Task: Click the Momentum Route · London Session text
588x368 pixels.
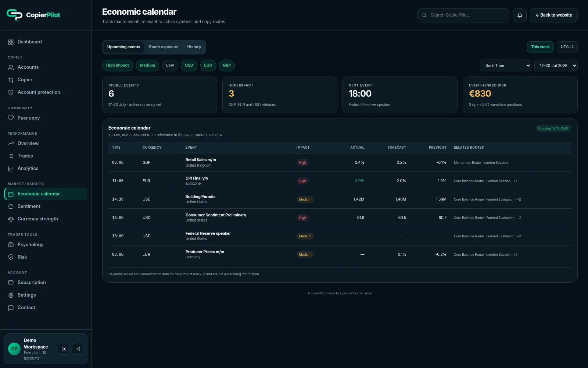Action: [481, 163]
